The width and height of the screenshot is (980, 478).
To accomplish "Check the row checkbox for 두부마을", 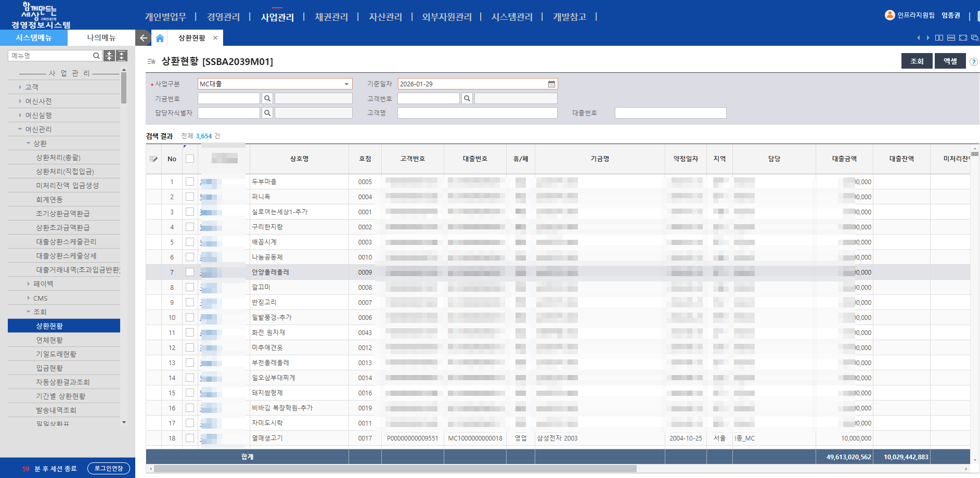I will click(190, 182).
